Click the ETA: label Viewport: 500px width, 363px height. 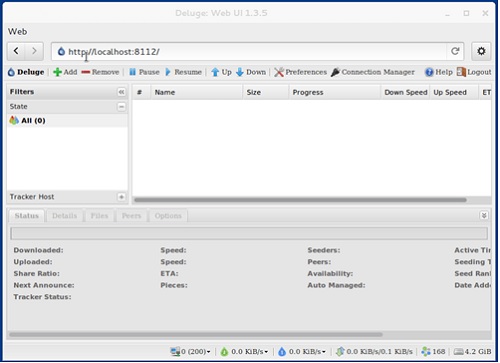[x=169, y=274]
